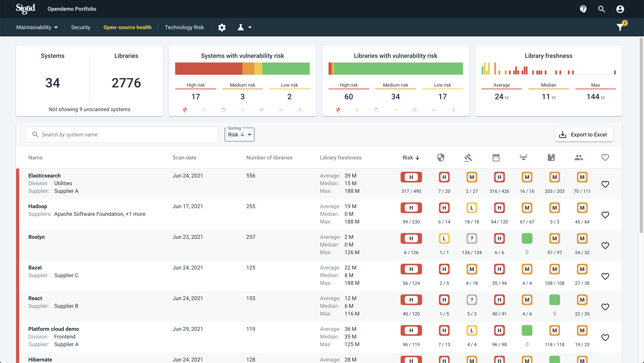644x363 pixels.
Task: Toggle favorite heart on React row
Action: pyautogui.click(x=605, y=307)
